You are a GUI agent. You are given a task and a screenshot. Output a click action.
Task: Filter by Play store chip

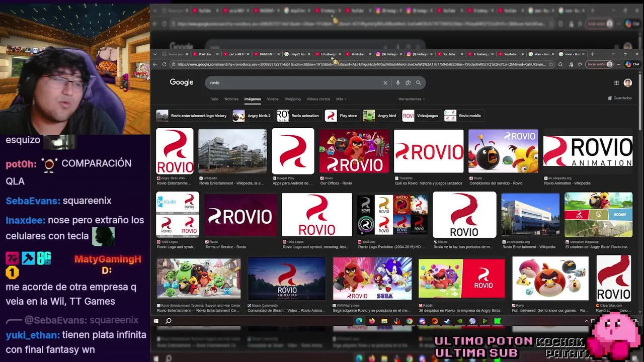point(342,116)
